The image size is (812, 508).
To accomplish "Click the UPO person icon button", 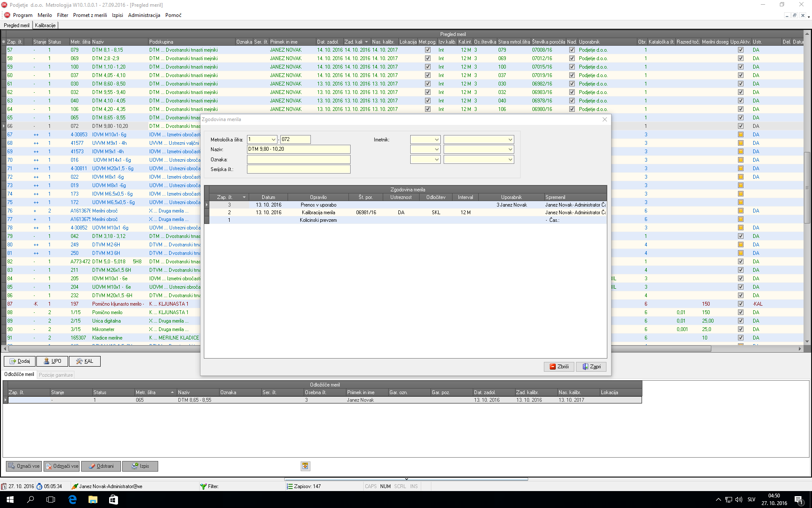I will 52,361.
